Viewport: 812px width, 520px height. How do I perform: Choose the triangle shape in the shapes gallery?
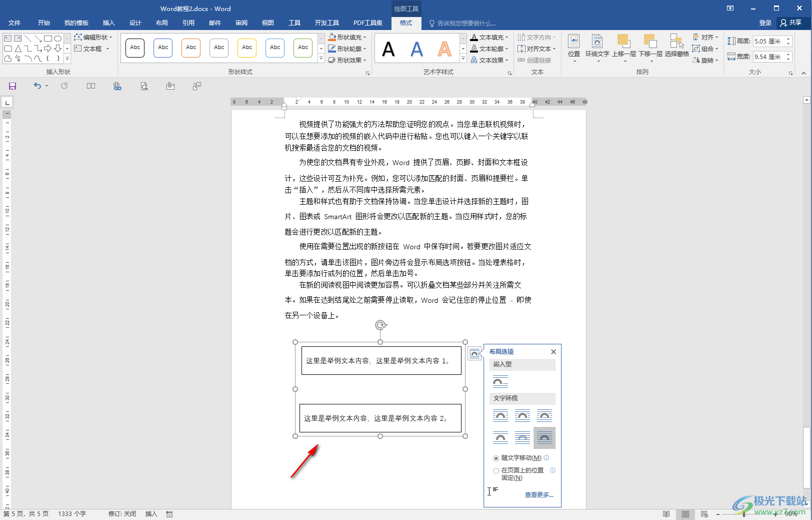point(18,49)
